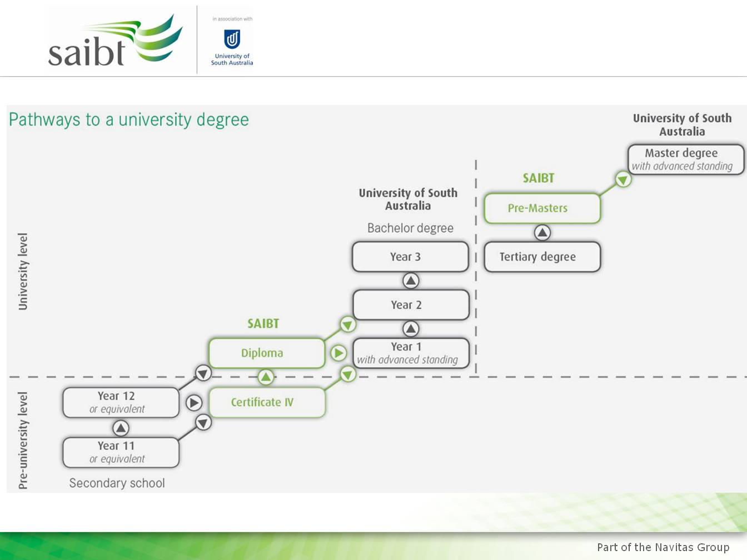The height and width of the screenshot is (560, 747).
Task: Click the vertical 'Pre-university level' label
Action: pyautogui.click(x=23, y=441)
